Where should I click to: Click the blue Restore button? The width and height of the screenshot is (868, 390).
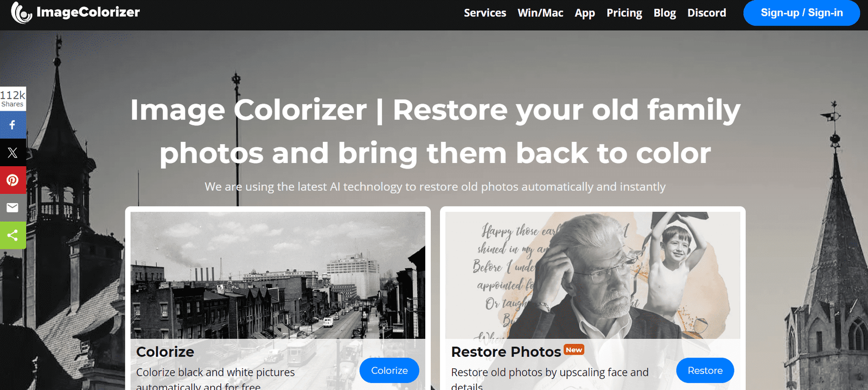tap(705, 370)
